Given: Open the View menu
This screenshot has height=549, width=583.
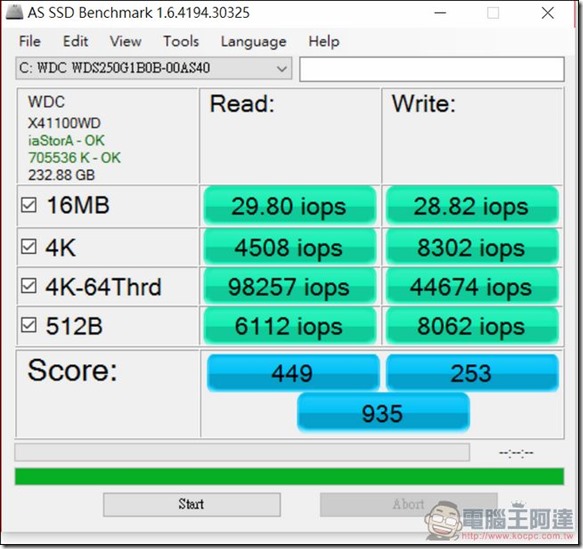Looking at the screenshot, I should tap(126, 41).
